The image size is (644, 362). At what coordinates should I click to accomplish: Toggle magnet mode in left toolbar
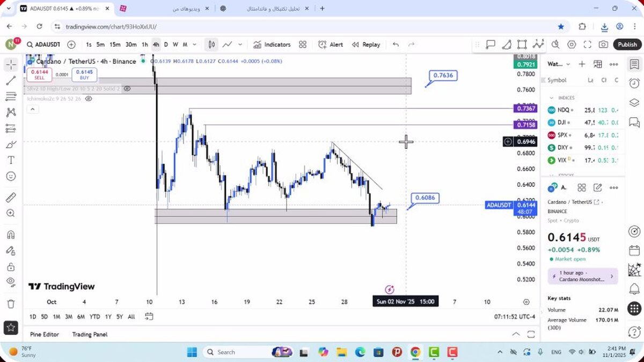11,235
